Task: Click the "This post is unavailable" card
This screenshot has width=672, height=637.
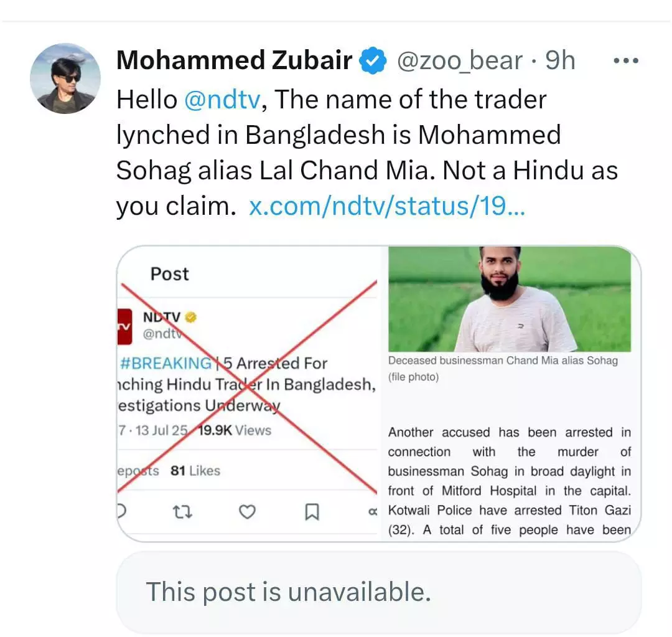Action: click(x=378, y=592)
